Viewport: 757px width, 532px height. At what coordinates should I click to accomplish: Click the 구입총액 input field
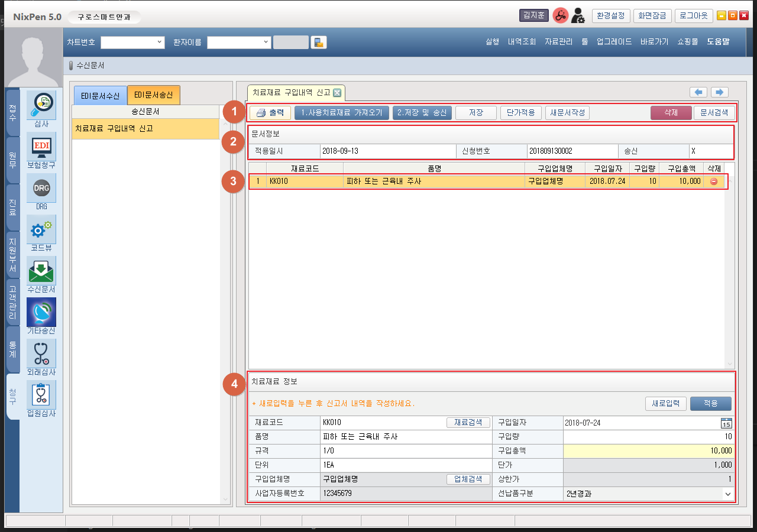pos(648,451)
